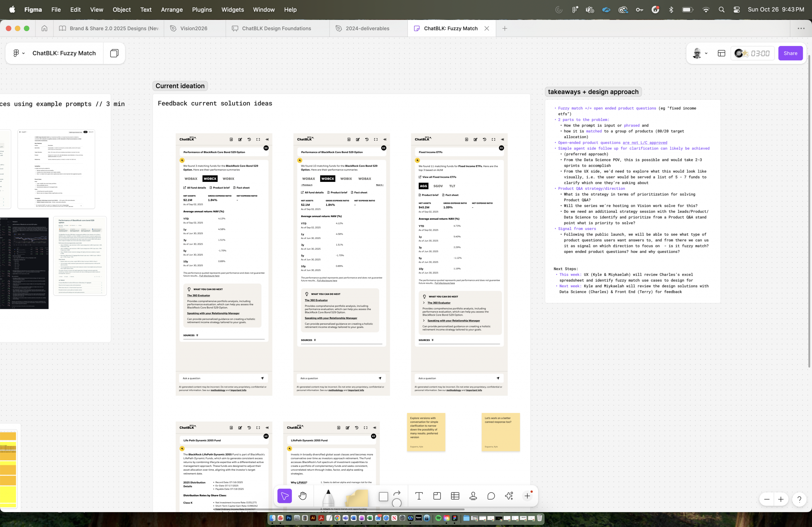
Task: Click the file name ChatBLK: Fuzzy Match
Action: [64, 53]
